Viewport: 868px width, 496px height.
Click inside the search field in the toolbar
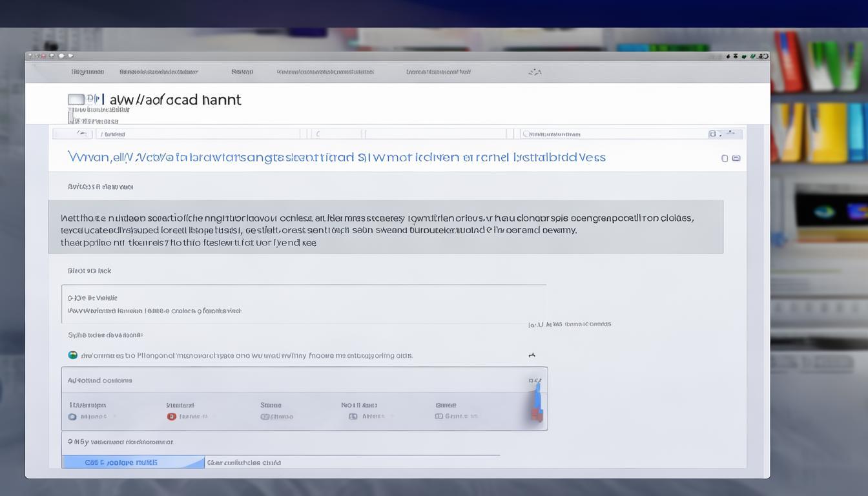pos(614,134)
